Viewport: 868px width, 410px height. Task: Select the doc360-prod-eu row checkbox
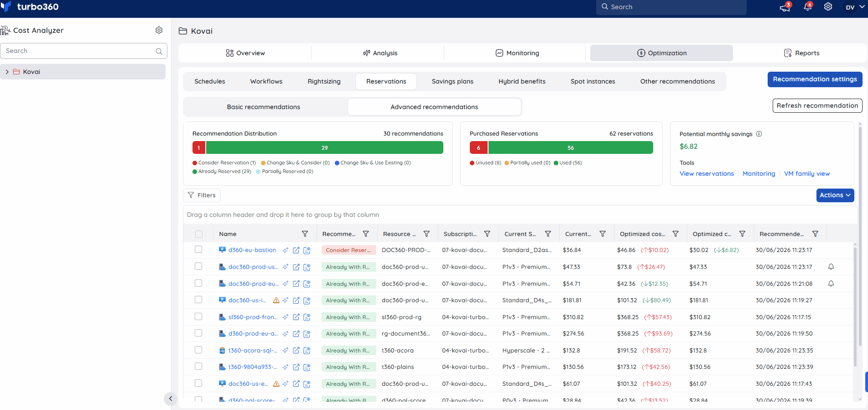point(198,283)
